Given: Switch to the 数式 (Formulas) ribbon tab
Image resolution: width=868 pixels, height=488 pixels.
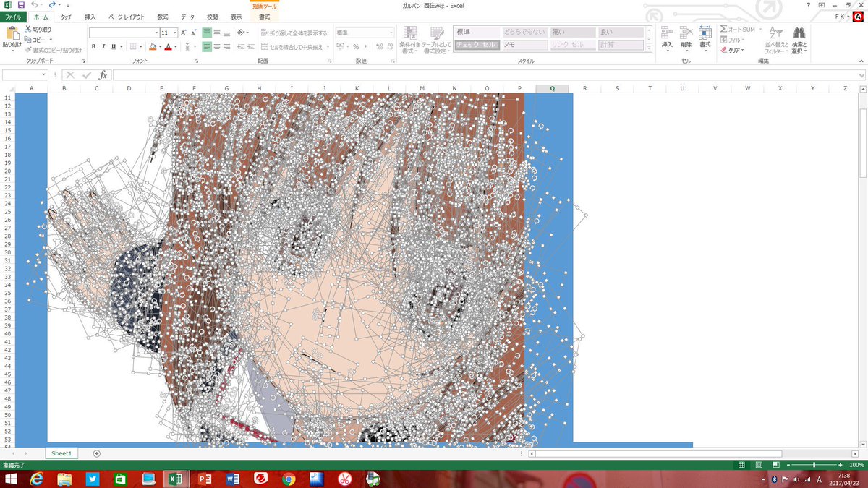Looking at the screenshot, I should click(x=162, y=17).
